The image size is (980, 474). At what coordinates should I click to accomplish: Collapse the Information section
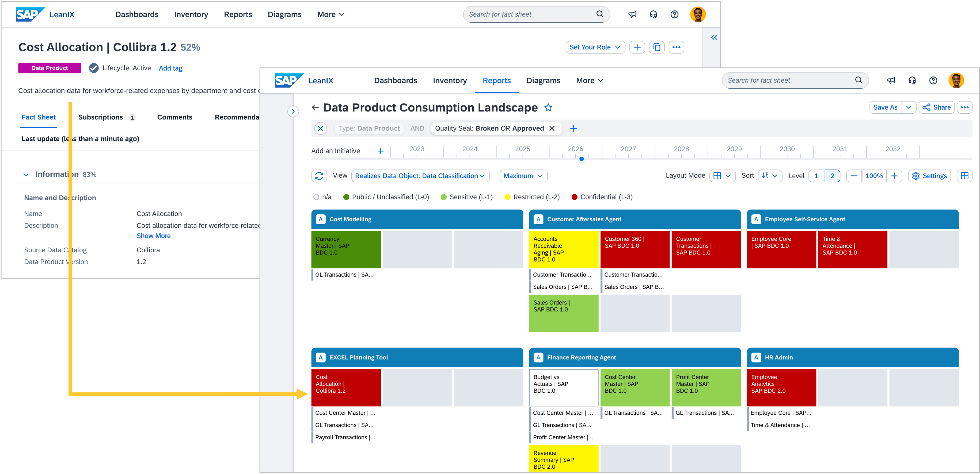point(26,175)
